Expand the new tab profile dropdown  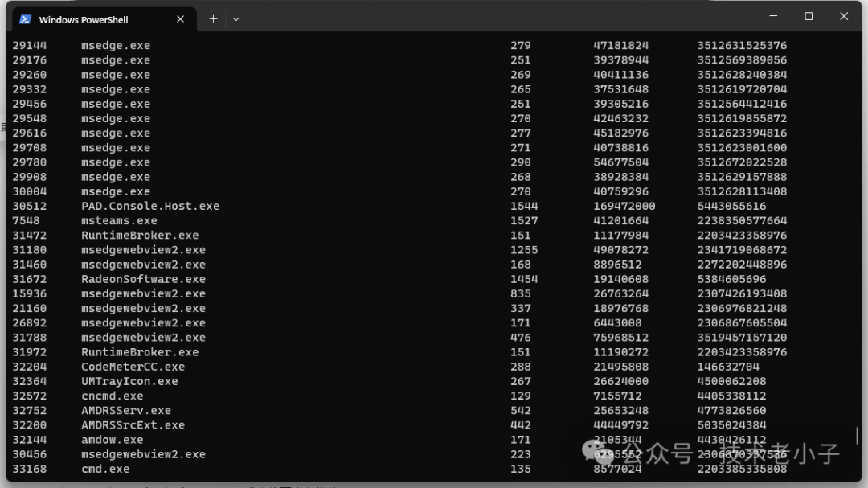click(235, 19)
